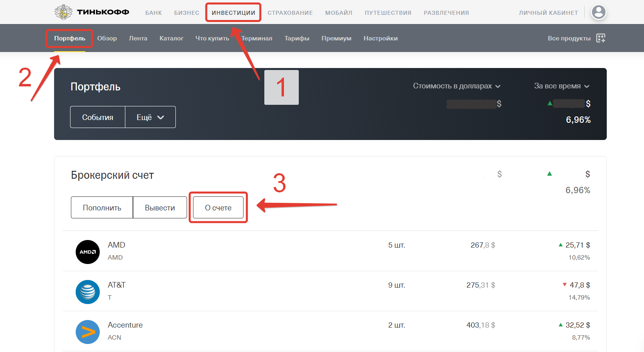Select the AT&T value 275,31 $
Viewport: 644px width, 352px height.
[x=481, y=285]
